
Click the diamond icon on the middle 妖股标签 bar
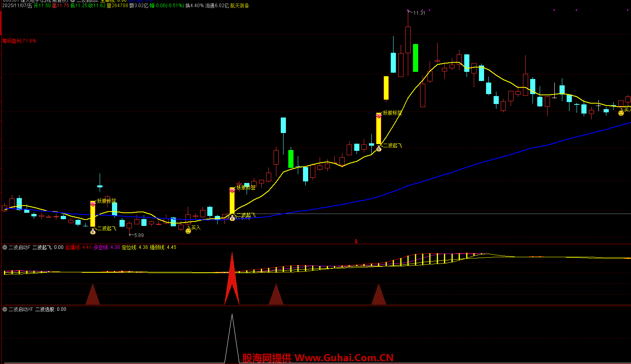coord(232,191)
